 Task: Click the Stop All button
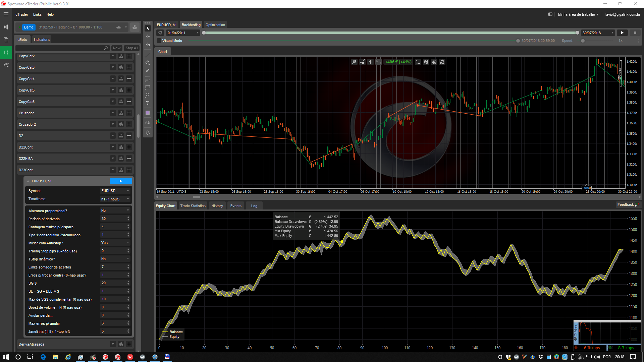pyautogui.click(x=132, y=48)
